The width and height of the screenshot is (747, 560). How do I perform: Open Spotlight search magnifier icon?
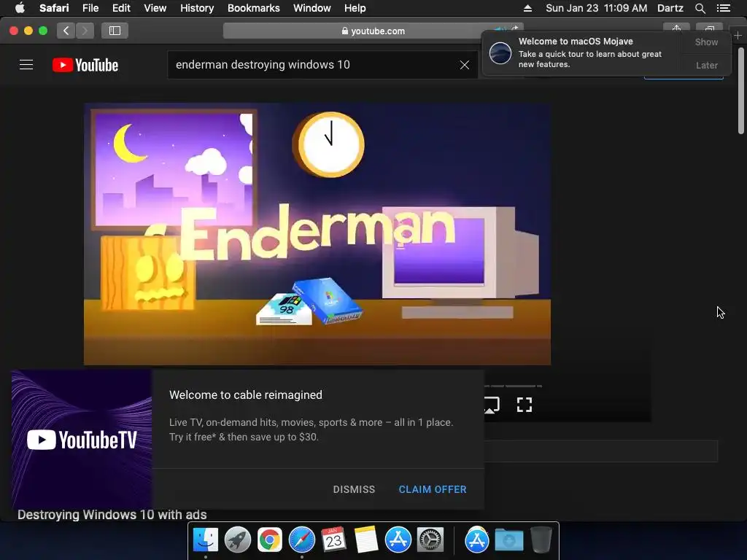click(700, 8)
